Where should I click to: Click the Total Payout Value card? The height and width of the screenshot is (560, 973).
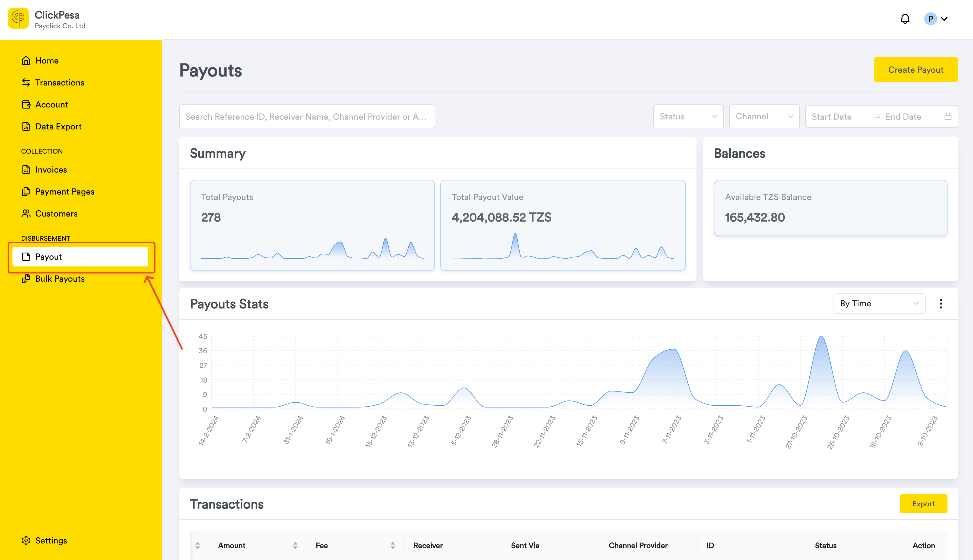click(x=563, y=225)
